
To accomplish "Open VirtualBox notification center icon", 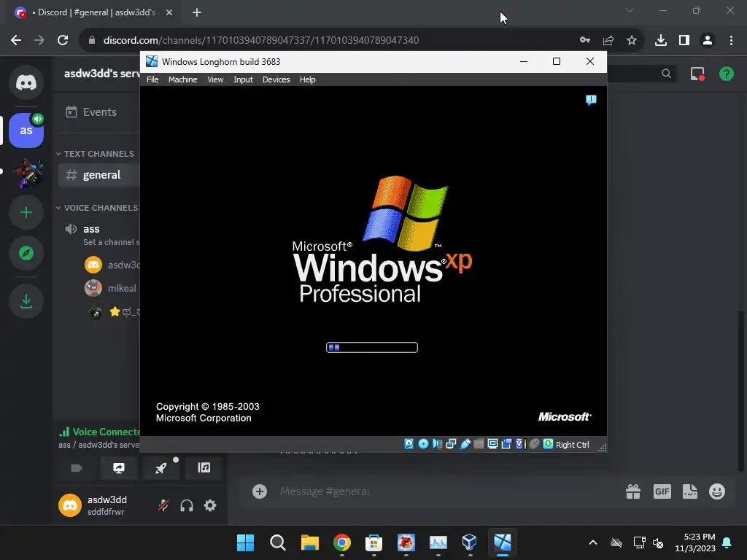I will point(591,100).
